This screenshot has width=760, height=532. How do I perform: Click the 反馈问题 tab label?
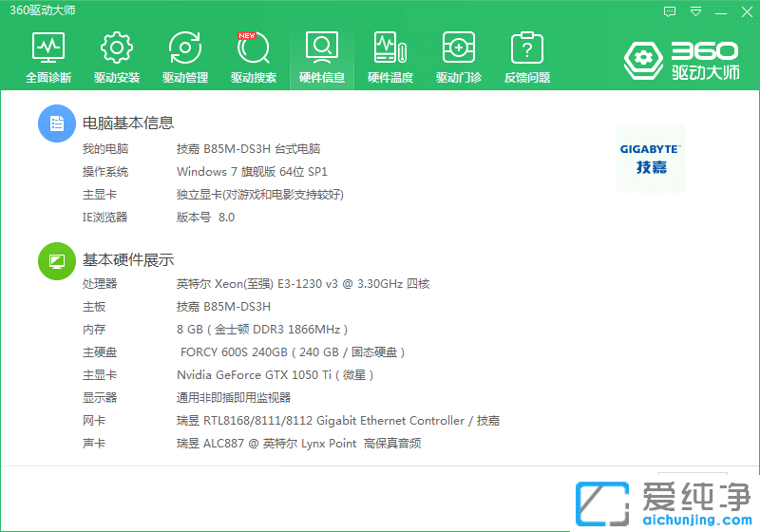coord(527,78)
